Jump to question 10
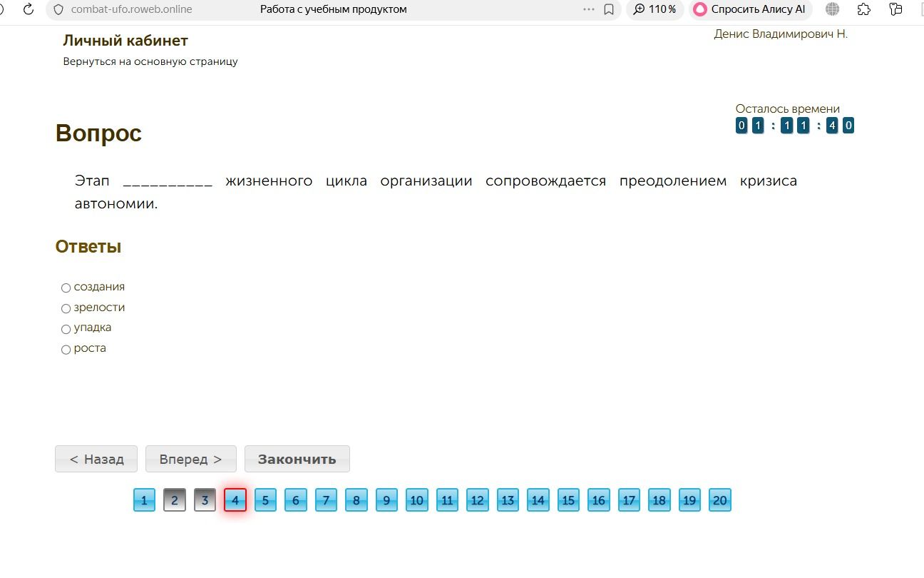Viewport: 924px width, 578px height. [417, 500]
